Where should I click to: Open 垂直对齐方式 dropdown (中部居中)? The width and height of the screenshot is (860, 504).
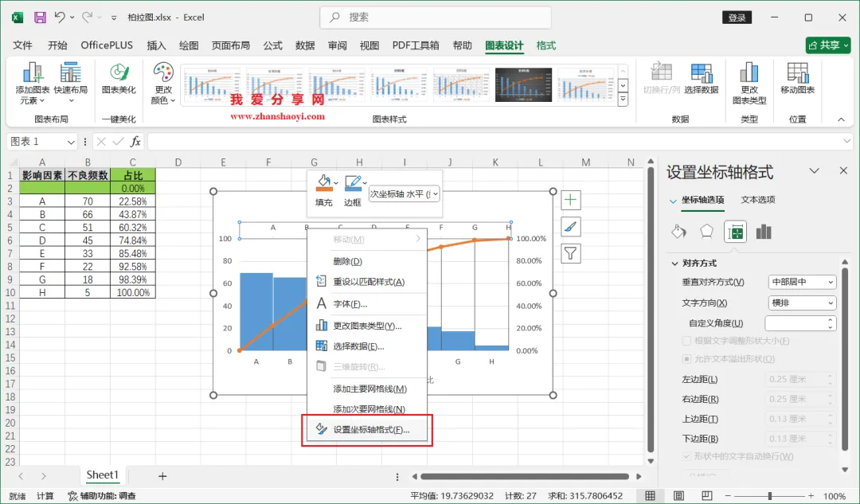pyautogui.click(x=802, y=282)
